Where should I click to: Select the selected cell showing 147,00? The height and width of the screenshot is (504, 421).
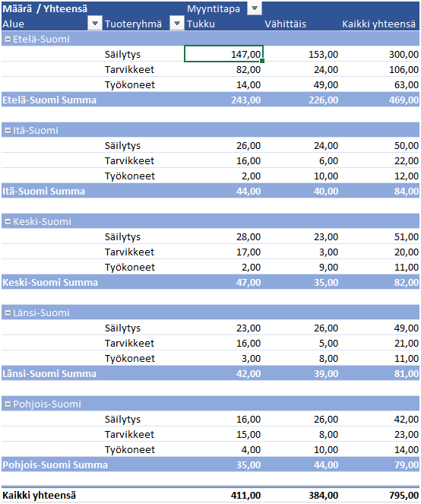click(x=223, y=54)
